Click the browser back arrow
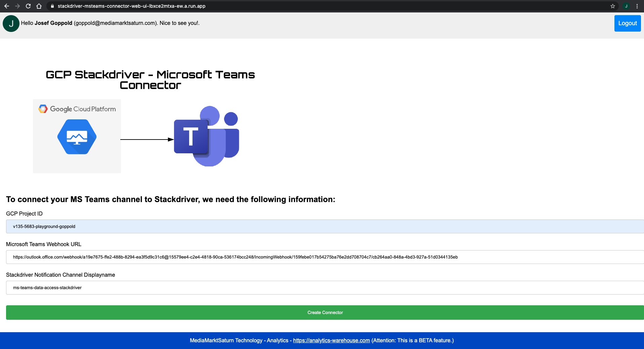The height and width of the screenshot is (349, 644). pos(7,6)
